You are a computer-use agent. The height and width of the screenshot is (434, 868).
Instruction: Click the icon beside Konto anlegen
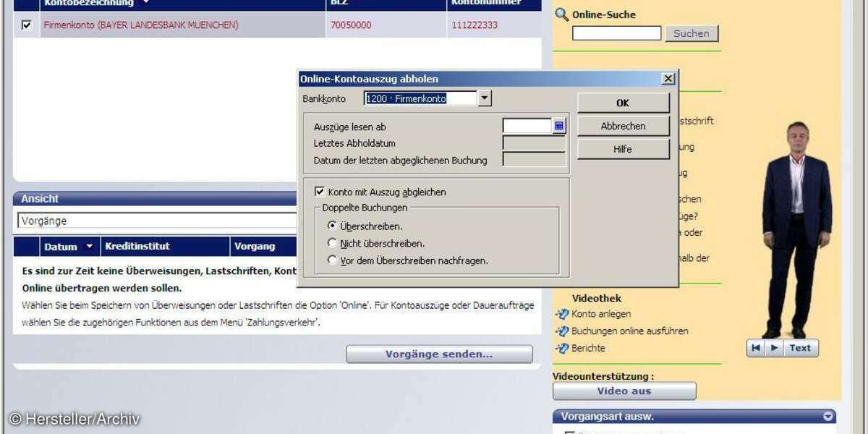point(562,314)
